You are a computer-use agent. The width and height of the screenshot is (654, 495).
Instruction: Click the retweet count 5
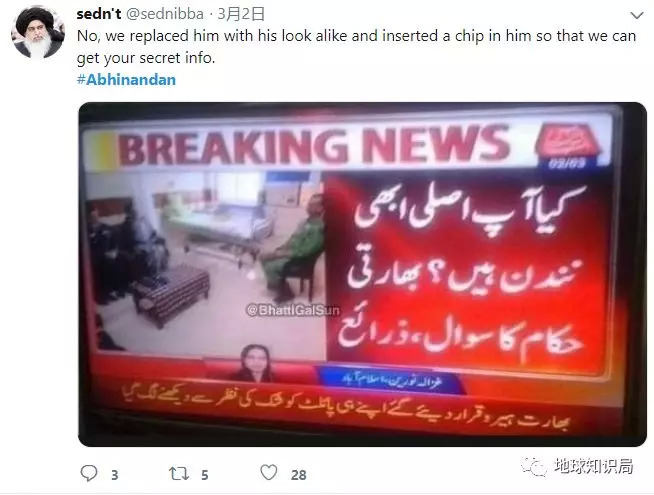pyautogui.click(x=204, y=475)
